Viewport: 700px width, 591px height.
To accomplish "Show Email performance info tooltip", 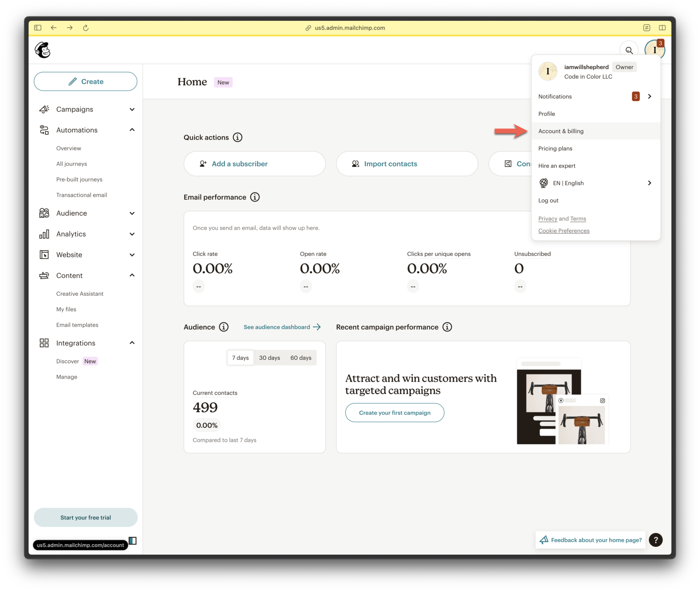I will point(255,197).
